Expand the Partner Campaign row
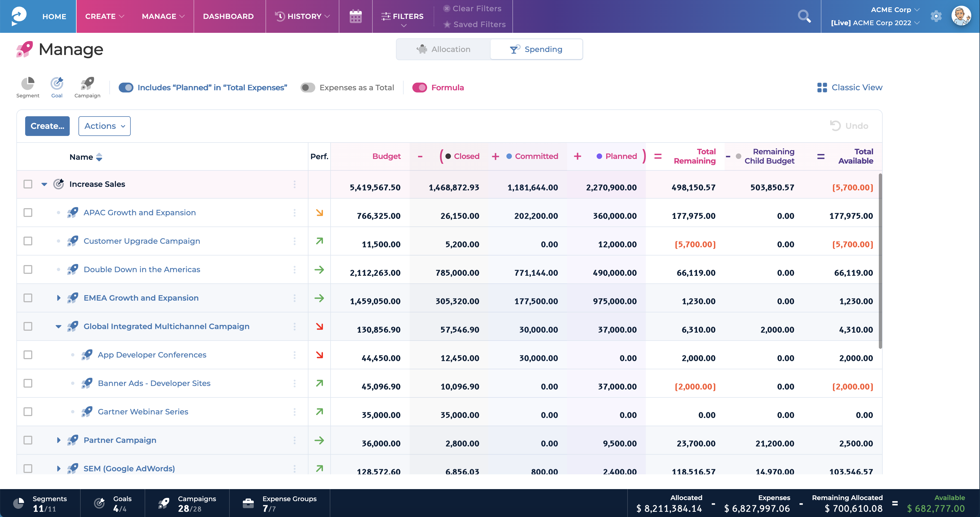This screenshot has width=980, height=517. [x=59, y=440]
